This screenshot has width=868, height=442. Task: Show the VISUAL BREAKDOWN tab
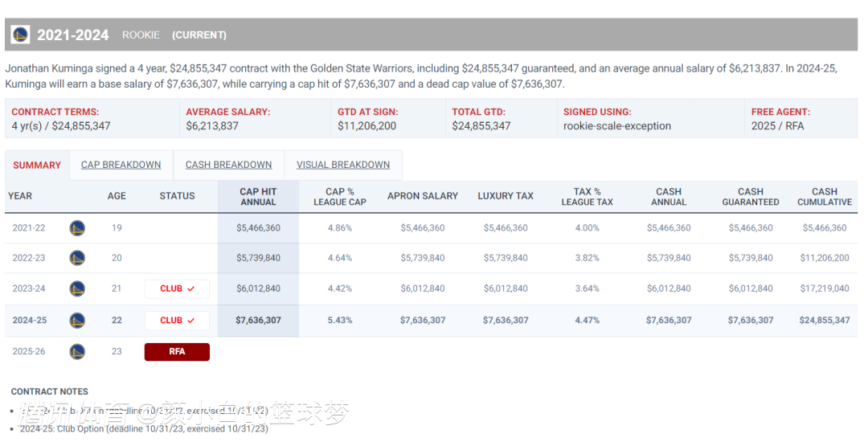click(x=343, y=165)
